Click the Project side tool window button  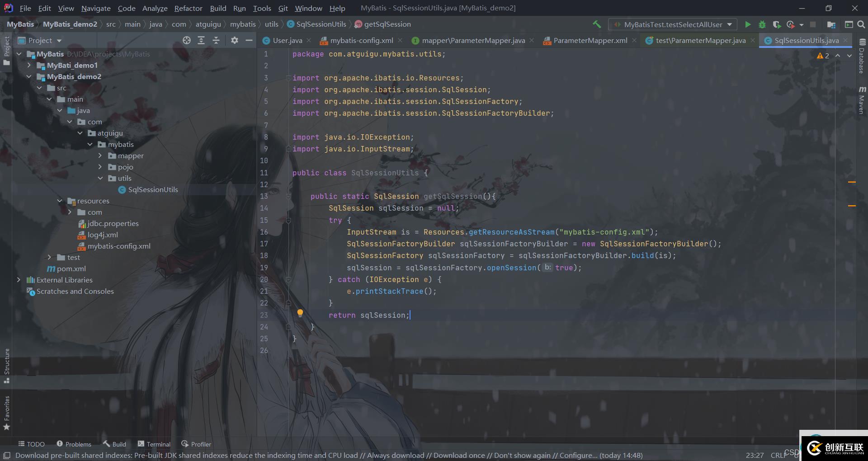pos(6,50)
